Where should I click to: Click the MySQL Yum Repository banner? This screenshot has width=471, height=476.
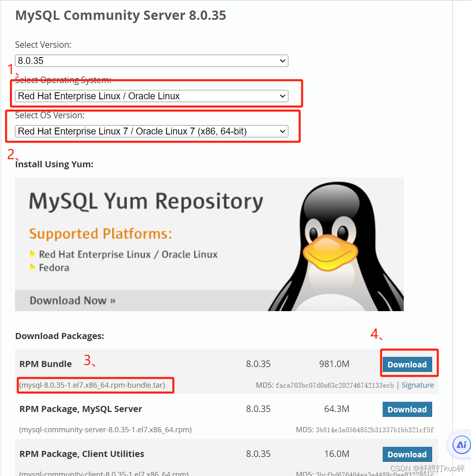[209, 244]
